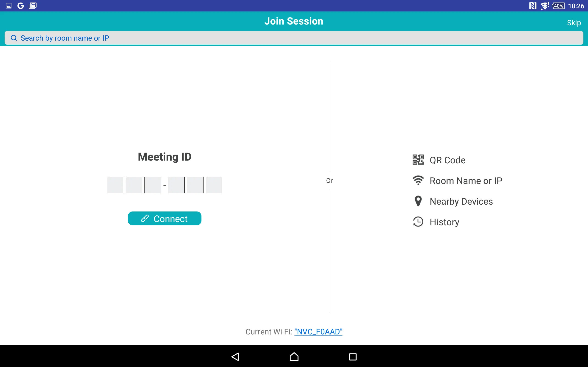The height and width of the screenshot is (367, 588).
Task: Click the first Meeting ID digit box
Action: 115,184
